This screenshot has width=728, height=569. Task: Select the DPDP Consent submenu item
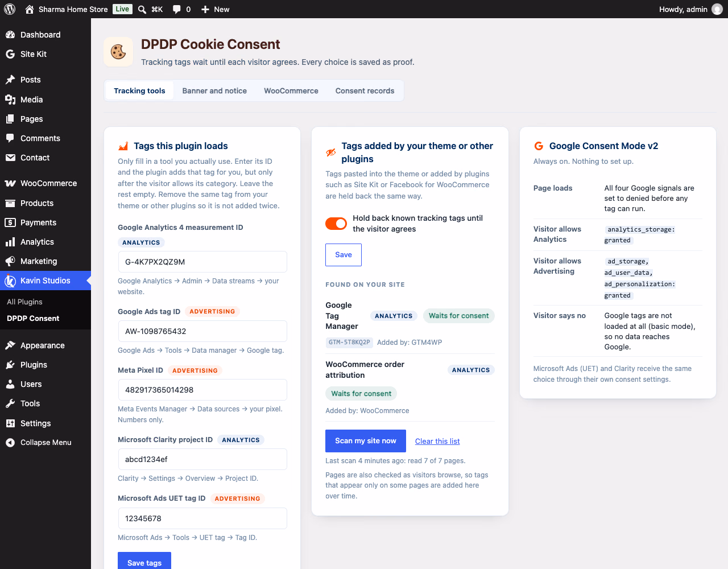pos(33,318)
